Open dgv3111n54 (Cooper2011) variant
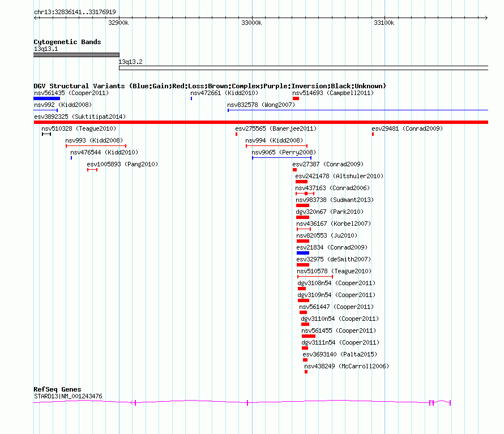 [x=340, y=342]
